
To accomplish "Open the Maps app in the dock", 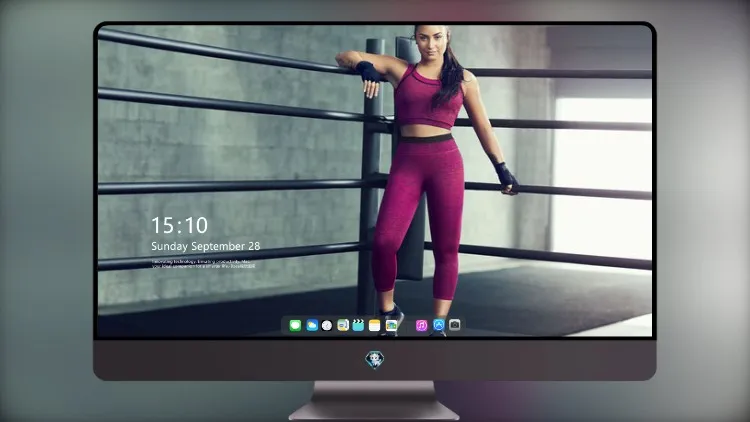I will (x=343, y=325).
